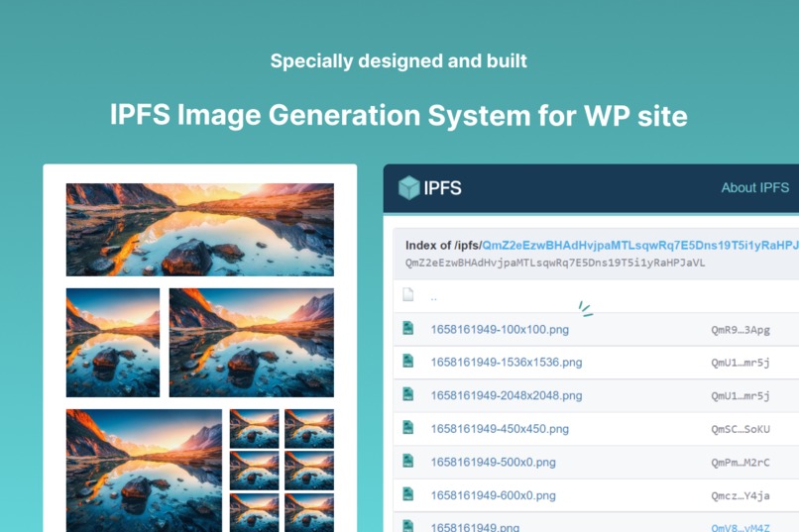799x532 pixels.
Task: Select the wider landscape image in second row
Action: [251, 343]
